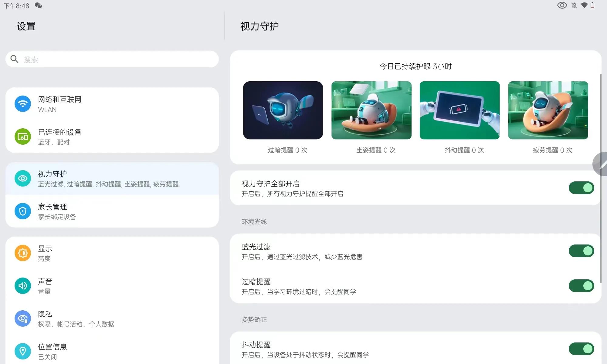The height and width of the screenshot is (364, 607).
Task: Disable the 蓝光过滤 toggle
Action: coord(581,251)
